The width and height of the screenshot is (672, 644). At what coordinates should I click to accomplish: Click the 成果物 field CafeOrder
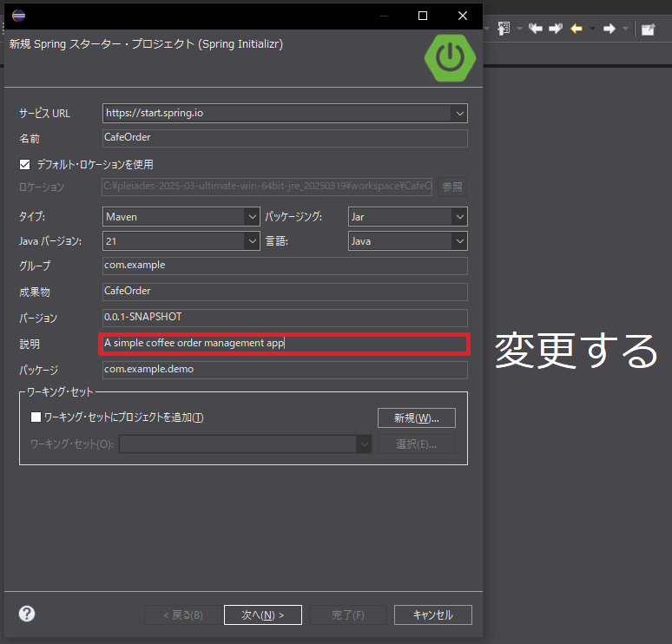[285, 292]
